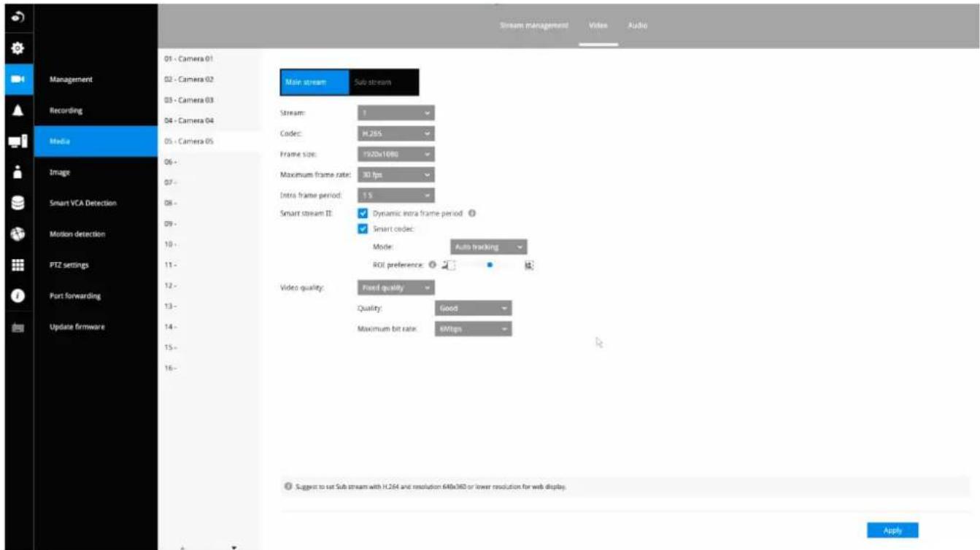This screenshot has width=980, height=550.
Task: Open the Stream dropdown
Action: click(396, 113)
